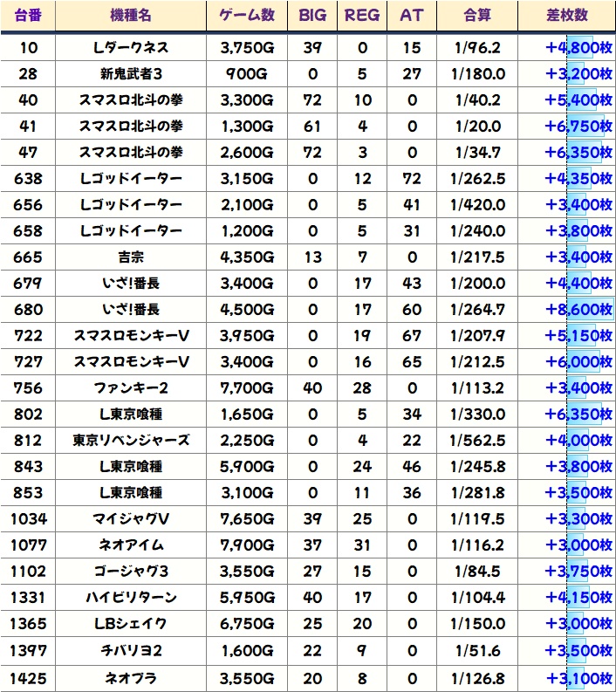Select the 吉宗 machine name
Screen dimensions: 616x692
pos(131,257)
